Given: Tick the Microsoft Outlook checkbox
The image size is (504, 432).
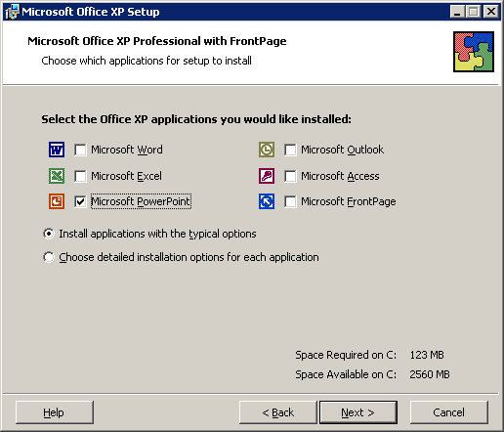Looking at the screenshot, I should tap(290, 151).
